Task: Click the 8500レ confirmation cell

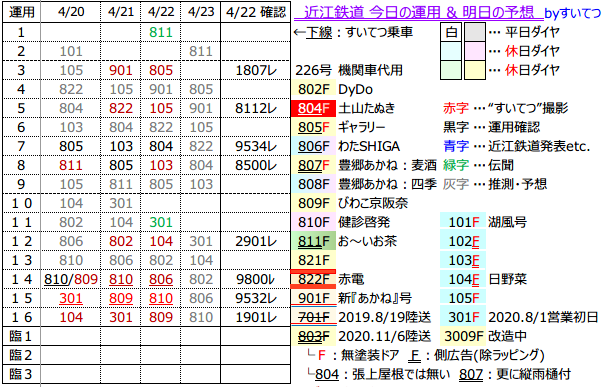Action: coord(256,166)
